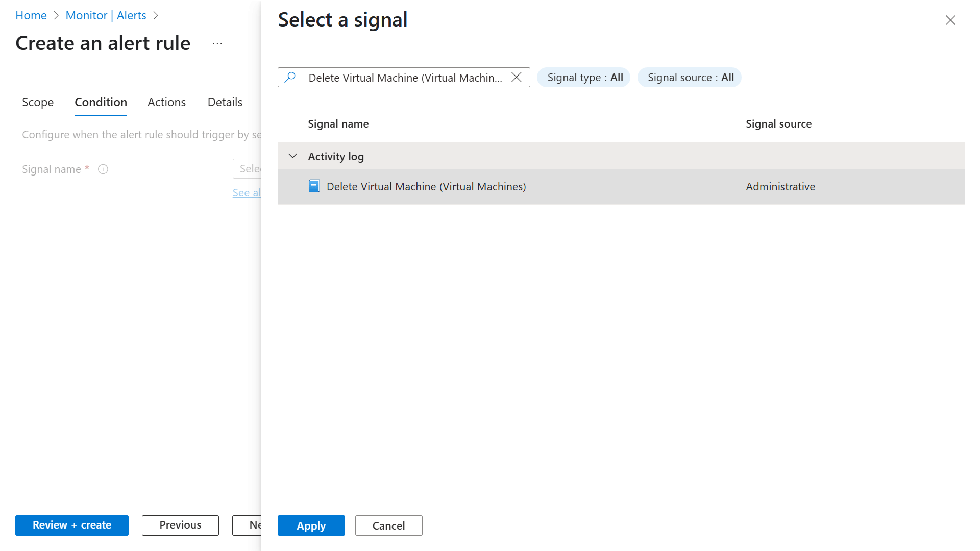Click the partially hidden Next button
This screenshot has height=551, width=980.
pyautogui.click(x=247, y=525)
